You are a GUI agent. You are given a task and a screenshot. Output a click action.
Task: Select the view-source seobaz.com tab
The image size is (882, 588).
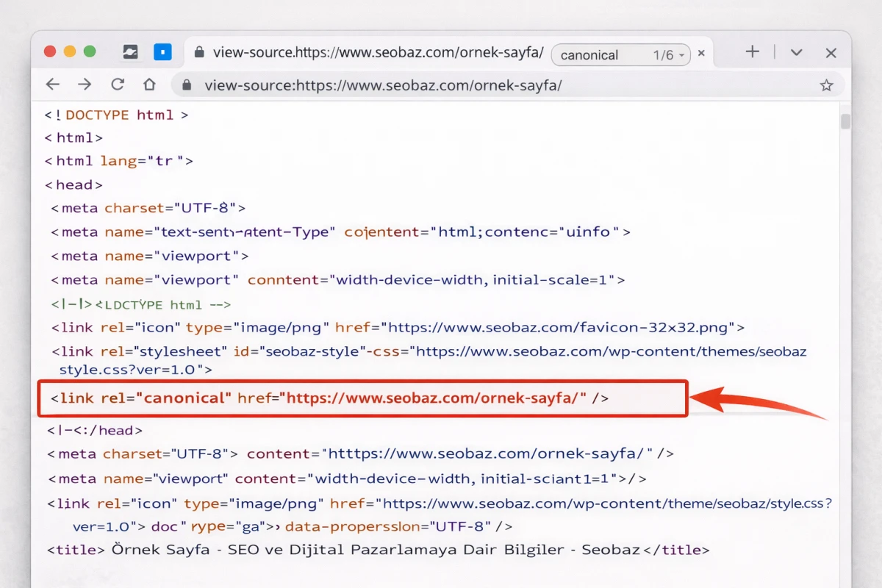click(367, 52)
